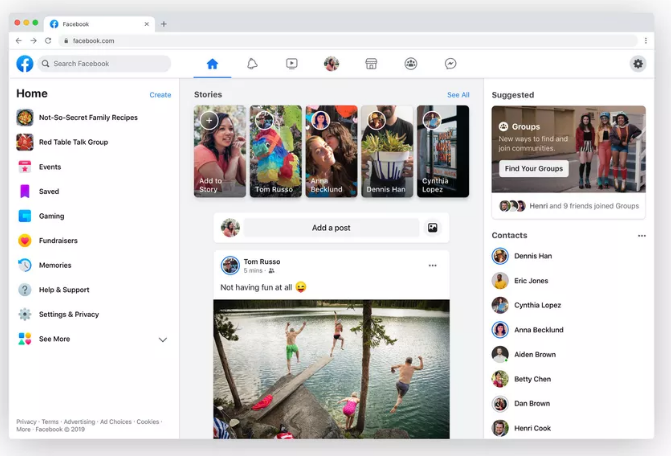Click the browser forward arrow
This screenshot has height=456, width=671.
33,41
